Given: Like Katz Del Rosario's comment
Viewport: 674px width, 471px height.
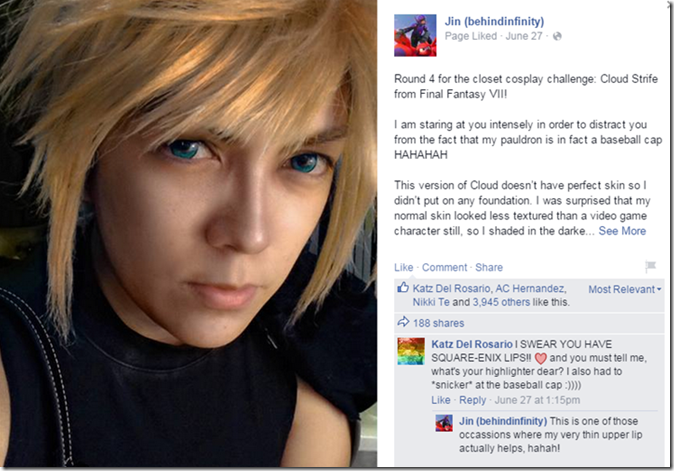Looking at the screenshot, I should (441, 400).
